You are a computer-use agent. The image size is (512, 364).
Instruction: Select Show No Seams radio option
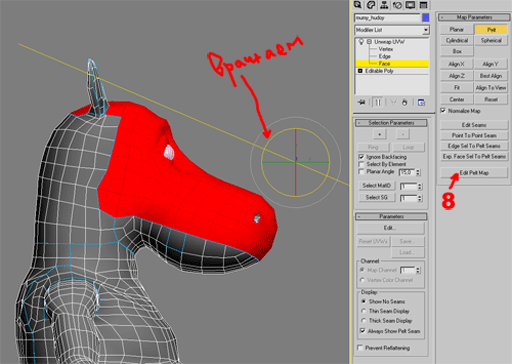[364, 301]
